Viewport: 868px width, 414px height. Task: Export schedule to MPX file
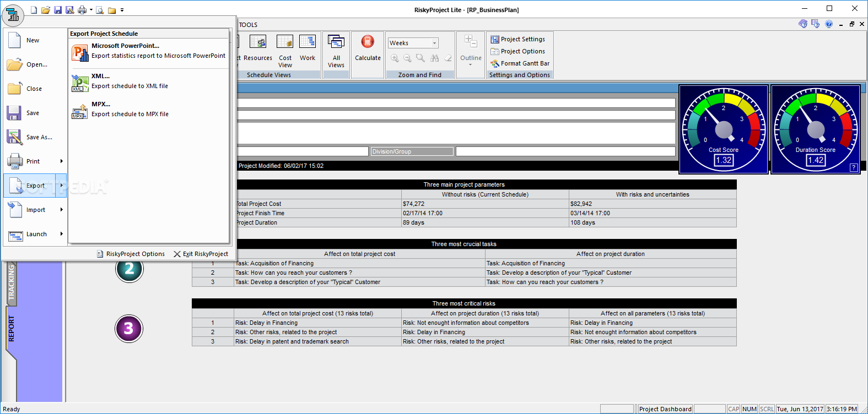click(149, 110)
